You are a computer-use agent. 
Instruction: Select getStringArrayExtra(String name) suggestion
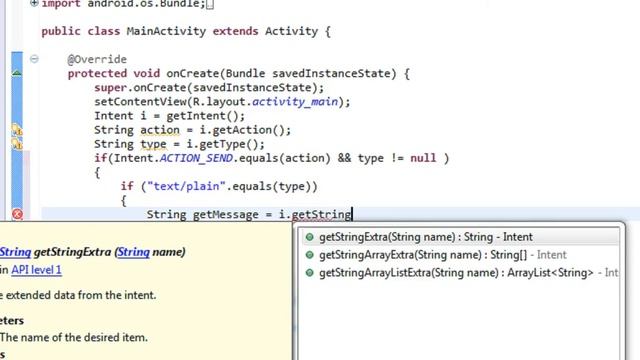[460, 255]
